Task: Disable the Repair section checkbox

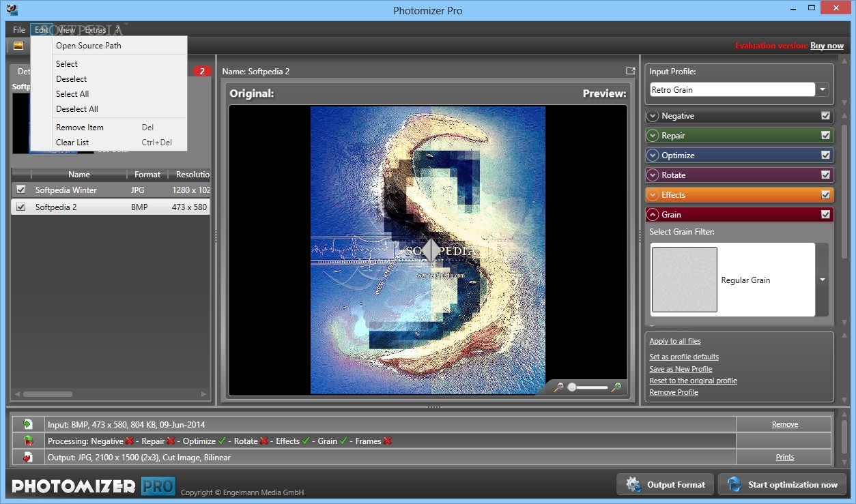Action: [x=826, y=136]
